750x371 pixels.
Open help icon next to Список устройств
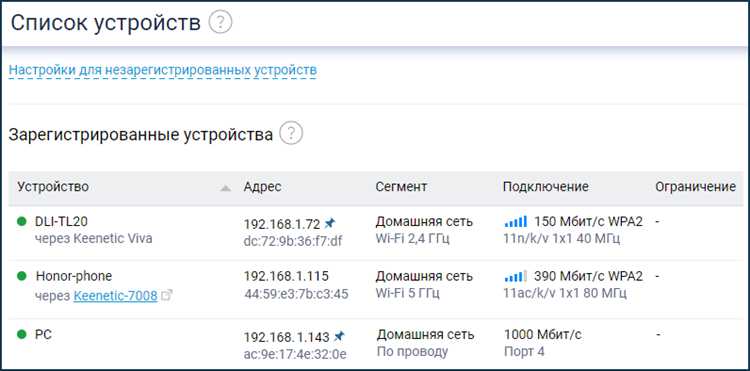pyautogui.click(x=221, y=22)
